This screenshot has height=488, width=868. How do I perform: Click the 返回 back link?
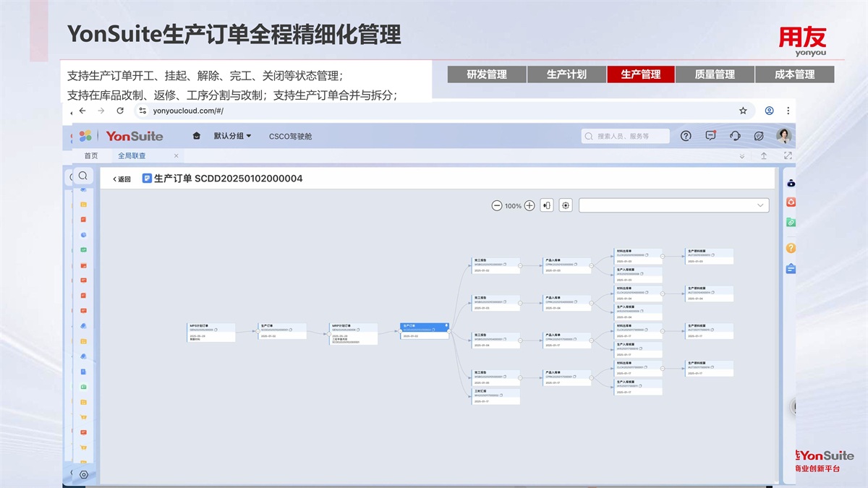pos(122,179)
